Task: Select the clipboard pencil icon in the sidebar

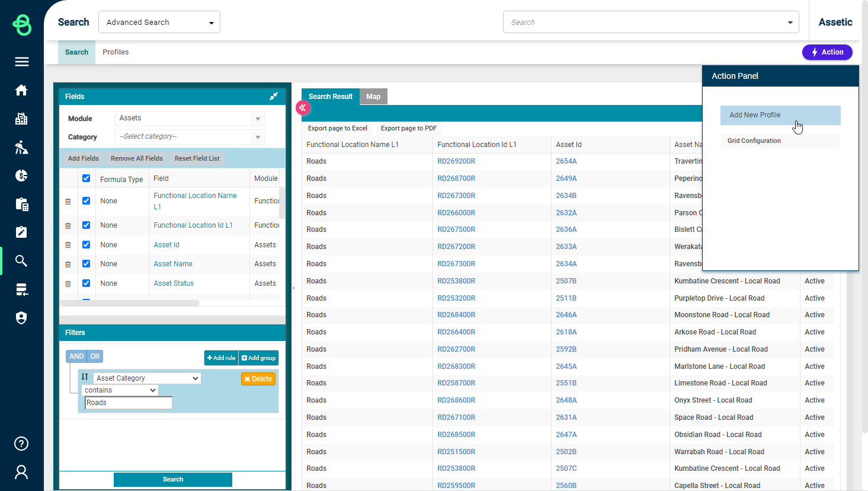Action: pos(21,232)
